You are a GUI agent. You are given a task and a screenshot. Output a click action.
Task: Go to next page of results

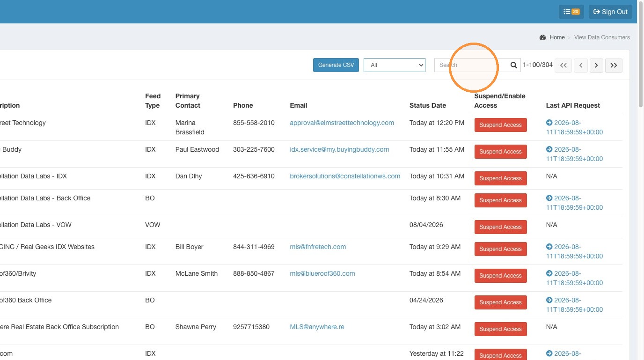[596, 65]
